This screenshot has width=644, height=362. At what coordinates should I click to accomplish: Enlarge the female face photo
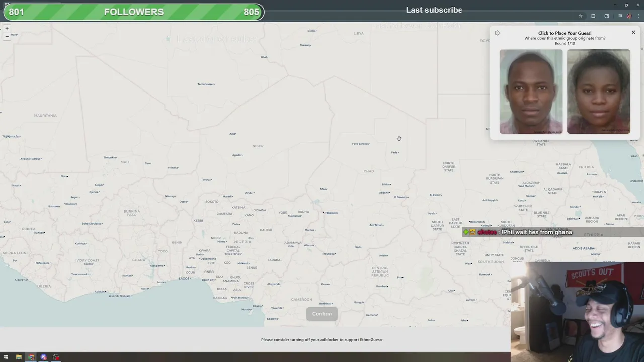point(598,92)
